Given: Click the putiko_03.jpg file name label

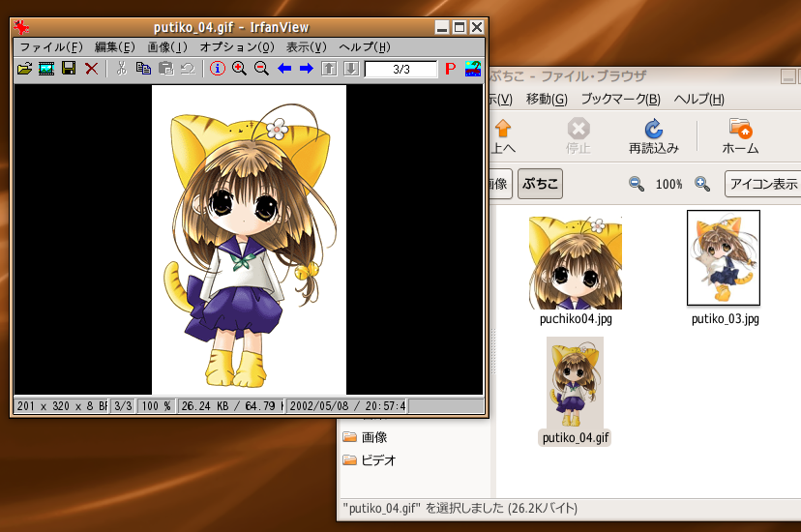Looking at the screenshot, I should [x=725, y=318].
